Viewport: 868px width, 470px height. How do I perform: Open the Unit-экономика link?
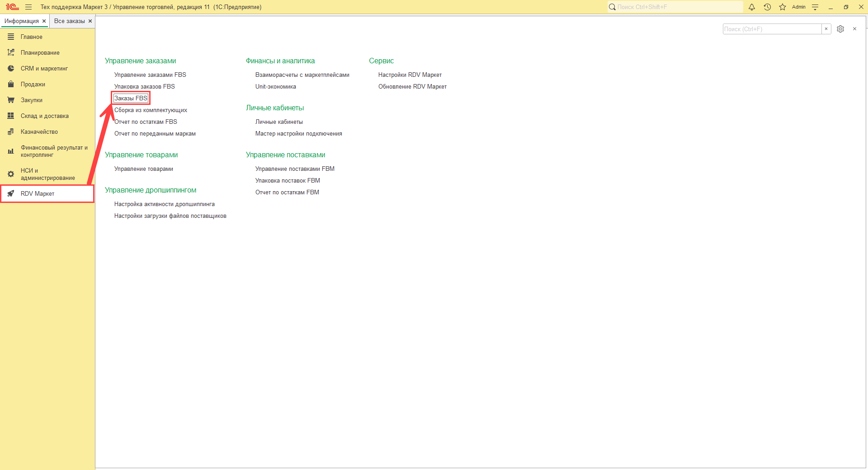pos(276,86)
